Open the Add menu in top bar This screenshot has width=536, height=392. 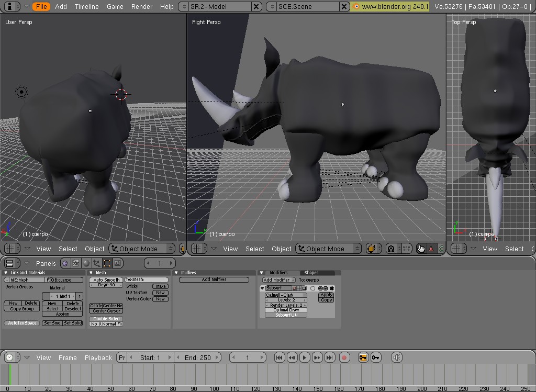pos(61,6)
